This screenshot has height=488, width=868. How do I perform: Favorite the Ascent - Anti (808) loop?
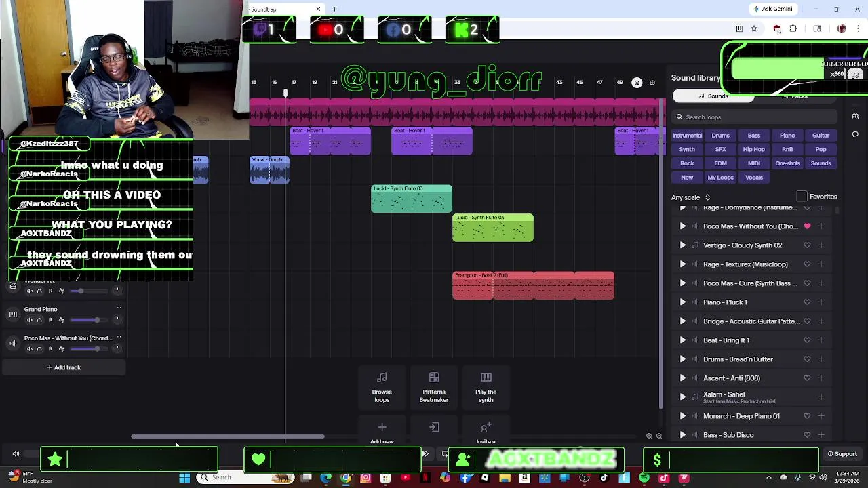click(x=807, y=378)
